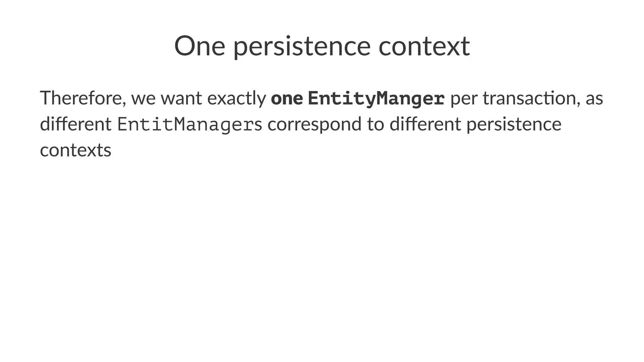Click the second 'different' before persistence
644x362 pixels.
tap(425, 124)
